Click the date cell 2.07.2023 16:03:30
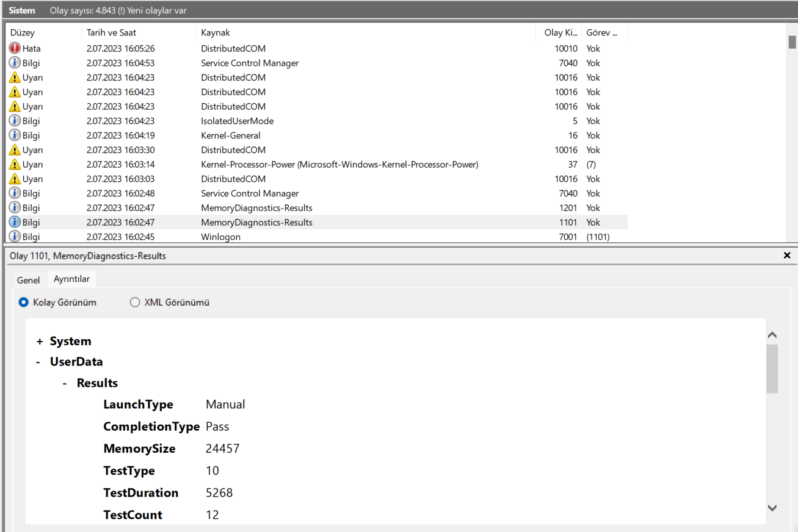The width and height of the screenshot is (798, 532). (x=120, y=150)
